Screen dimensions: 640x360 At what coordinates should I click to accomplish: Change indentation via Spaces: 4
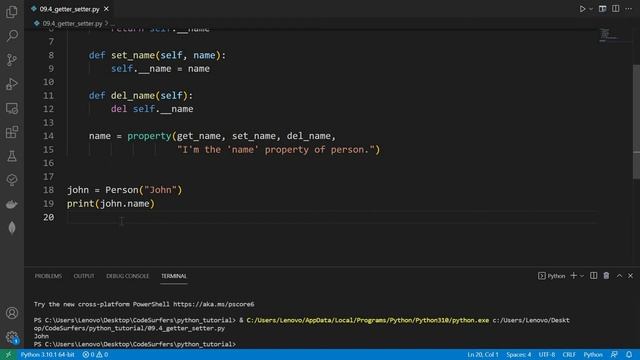(x=519, y=354)
